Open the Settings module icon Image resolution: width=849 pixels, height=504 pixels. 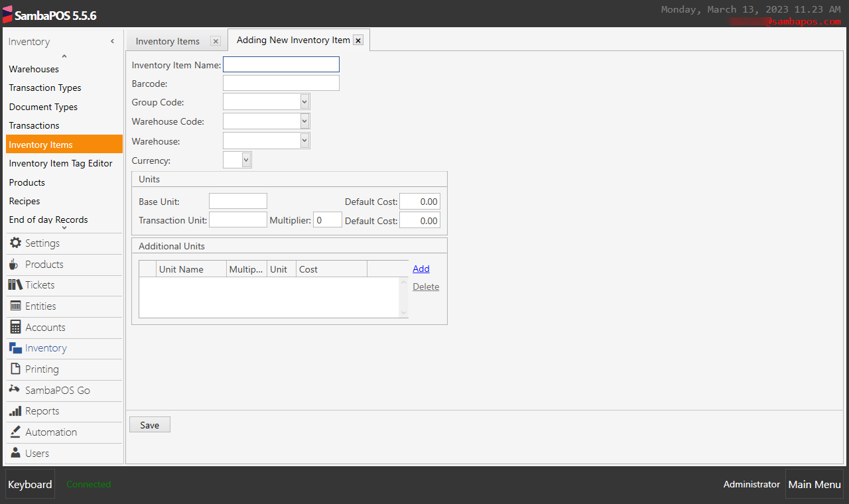15,243
